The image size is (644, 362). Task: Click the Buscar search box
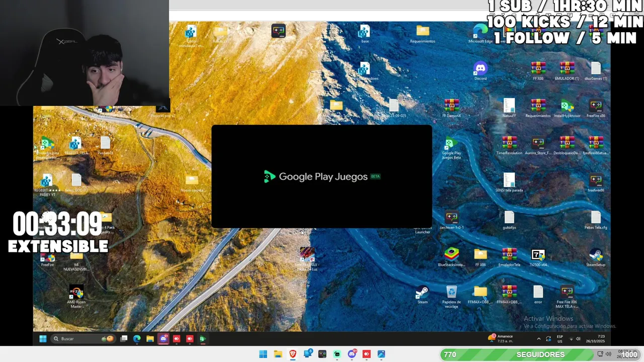(83, 338)
